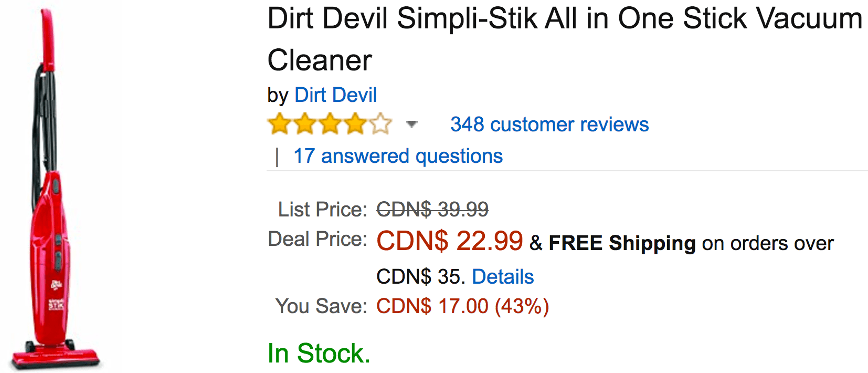Open the Dirt Devil brand link

point(335,95)
